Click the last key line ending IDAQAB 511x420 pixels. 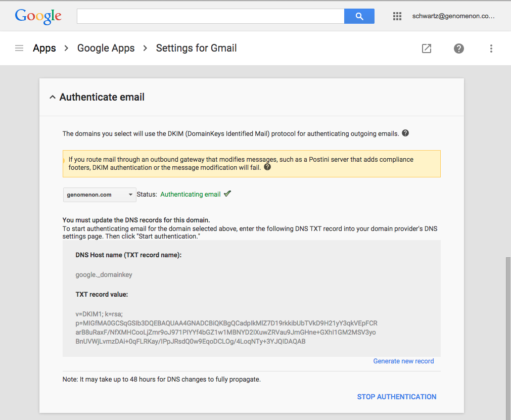[191, 342]
